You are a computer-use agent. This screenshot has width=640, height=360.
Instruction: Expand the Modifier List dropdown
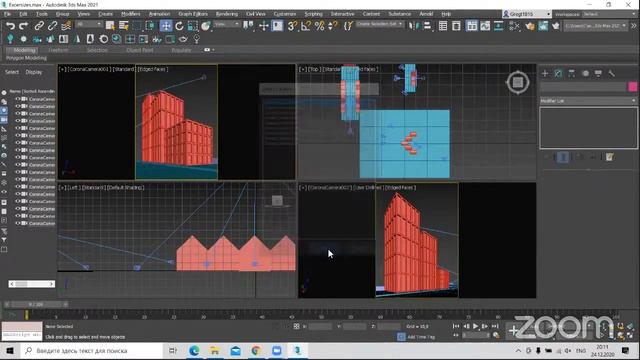coord(588,101)
